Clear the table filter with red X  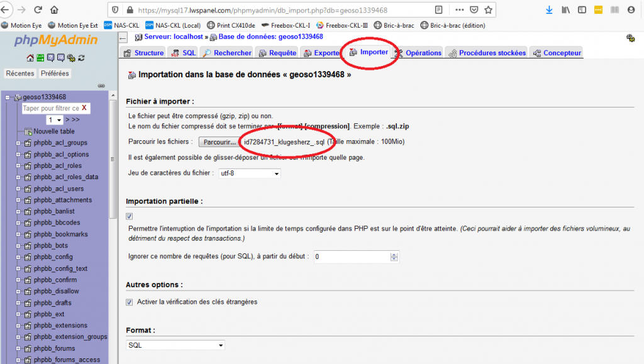84,108
